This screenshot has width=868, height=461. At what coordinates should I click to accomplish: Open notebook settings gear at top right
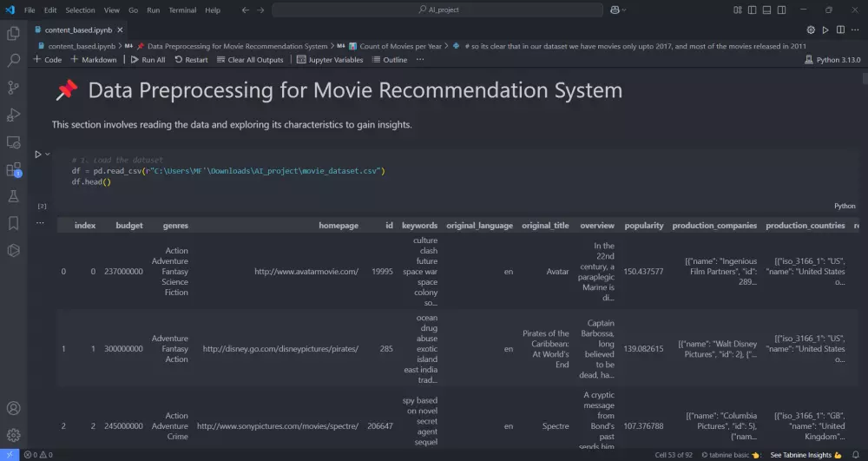tap(811, 30)
